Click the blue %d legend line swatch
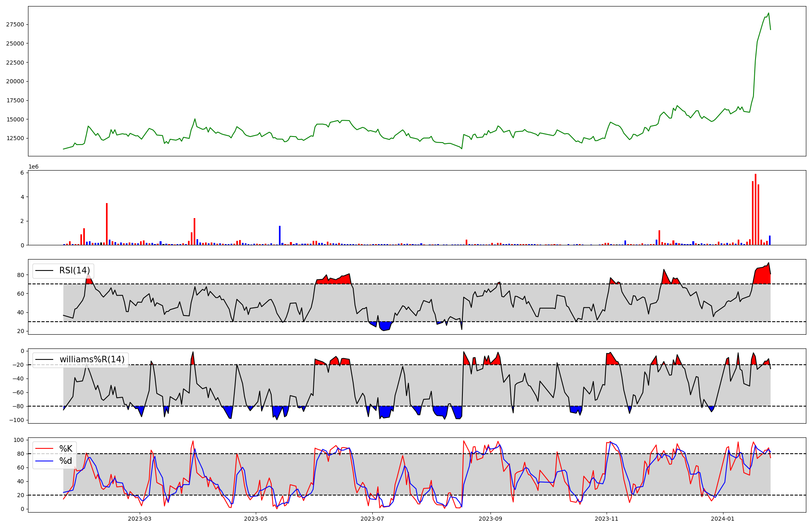The width and height of the screenshot is (812, 528). [x=44, y=461]
